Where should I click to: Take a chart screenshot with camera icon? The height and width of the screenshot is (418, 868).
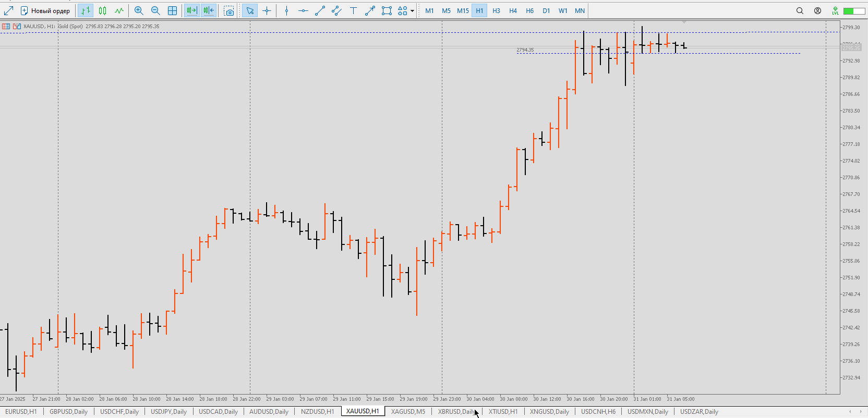(x=229, y=10)
